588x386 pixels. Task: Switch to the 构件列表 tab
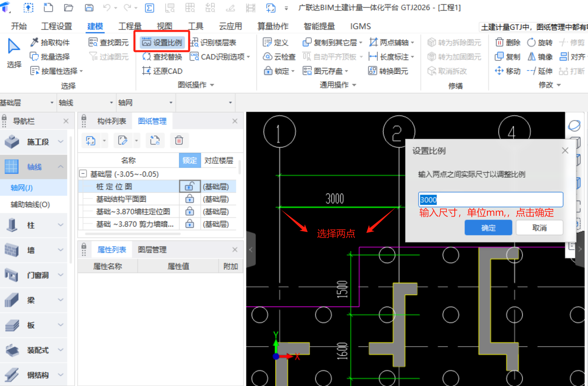coord(111,121)
